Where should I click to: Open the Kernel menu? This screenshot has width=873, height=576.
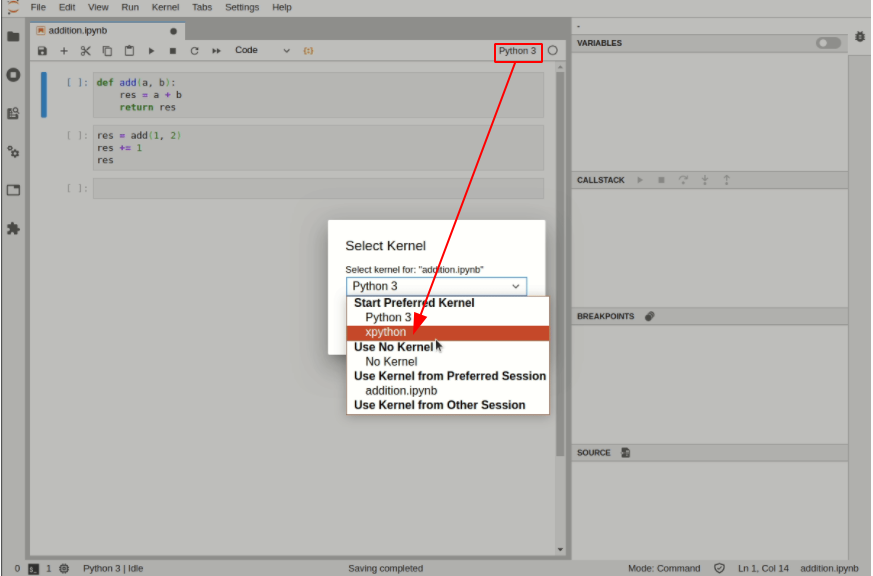pyautogui.click(x=165, y=7)
